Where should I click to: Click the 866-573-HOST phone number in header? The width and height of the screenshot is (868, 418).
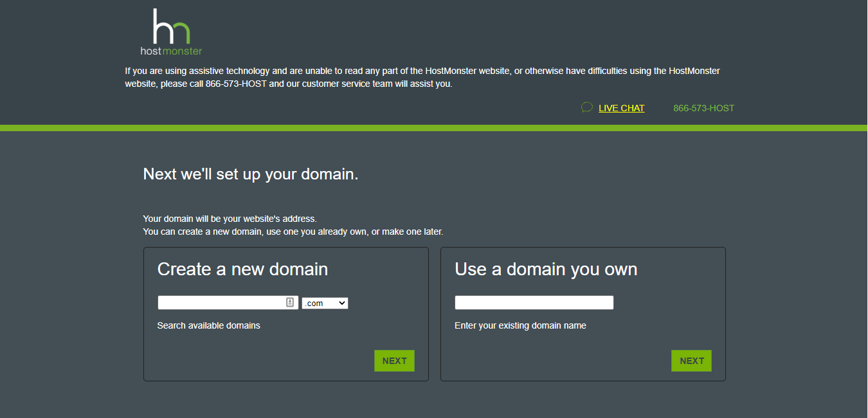703,108
